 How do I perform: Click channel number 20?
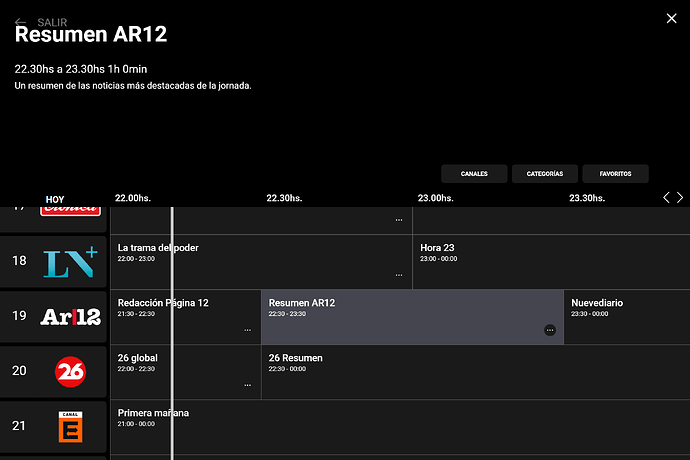[x=19, y=371]
